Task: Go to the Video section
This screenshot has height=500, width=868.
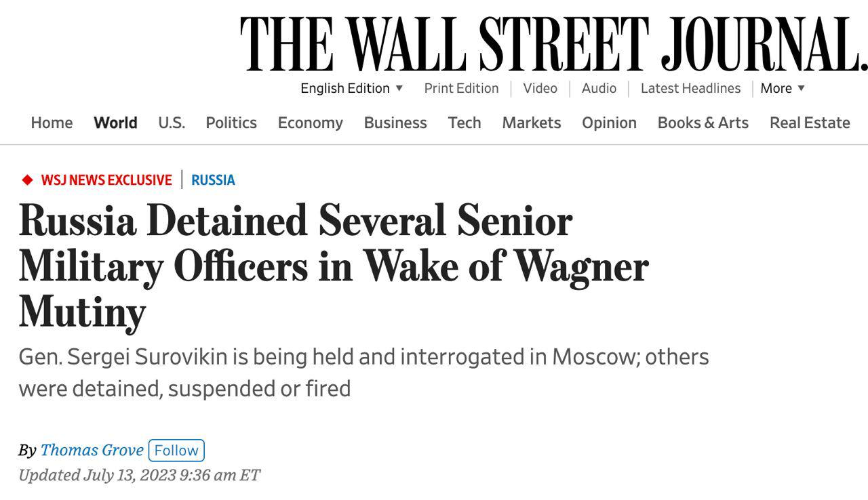Action: [540, 88]
